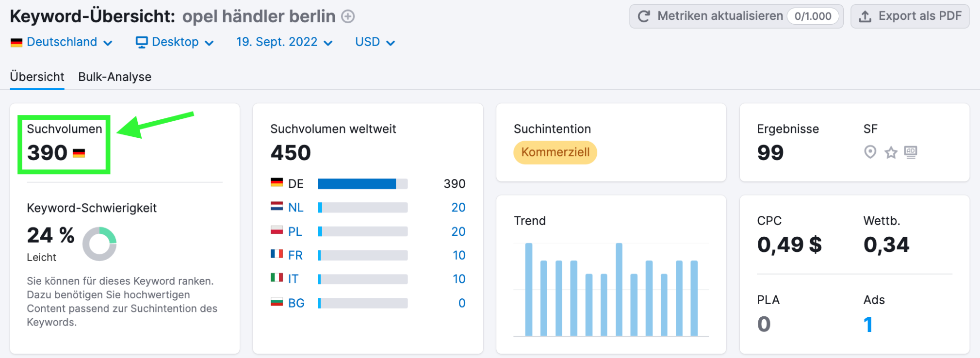The height and width of the screenshot is (358, 980).
Task: Click the DE flag in worldwide volume list
Action: coord(277,182)
